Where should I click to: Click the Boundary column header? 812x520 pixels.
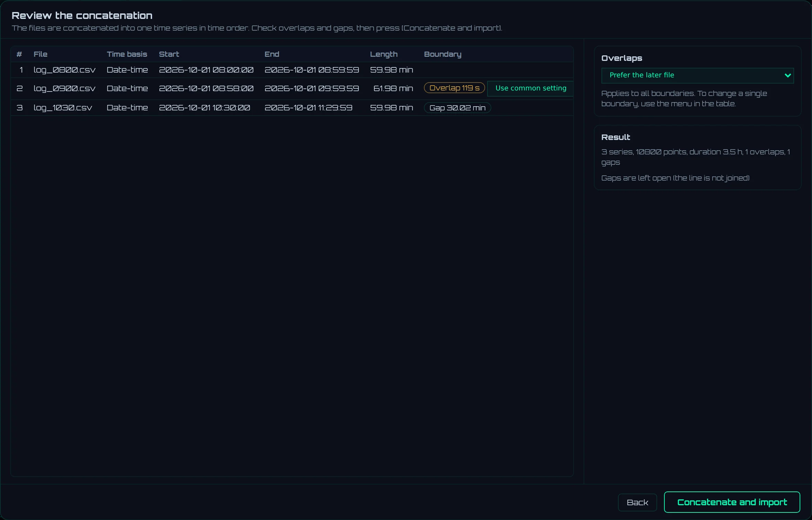[x=442, y=54]
